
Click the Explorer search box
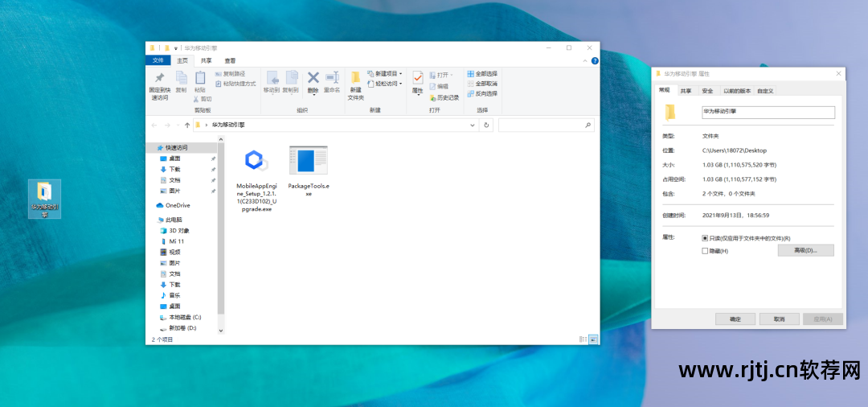(x=547, y=125)
